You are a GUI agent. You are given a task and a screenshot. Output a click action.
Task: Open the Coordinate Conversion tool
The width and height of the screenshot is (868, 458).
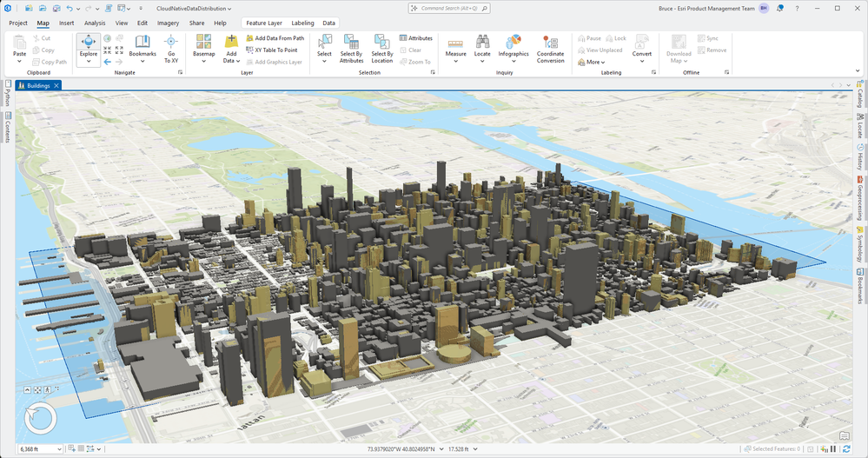pyautogui.click(x=550, y=49)
